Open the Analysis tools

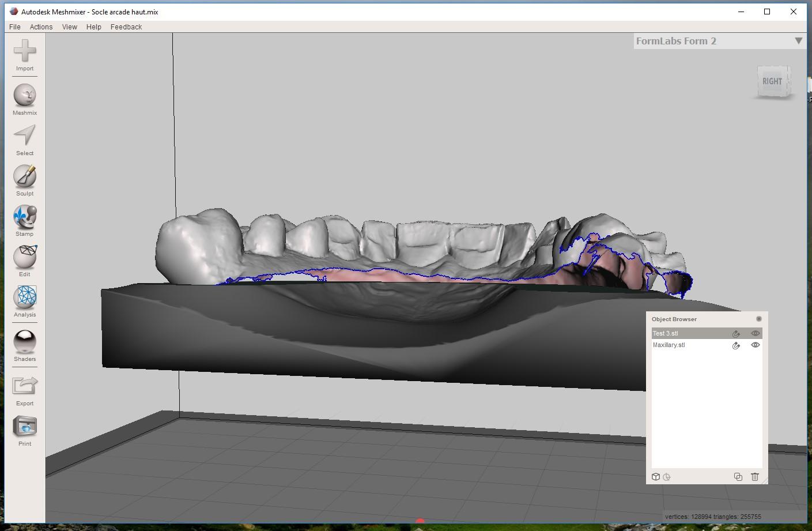(25, 298)
